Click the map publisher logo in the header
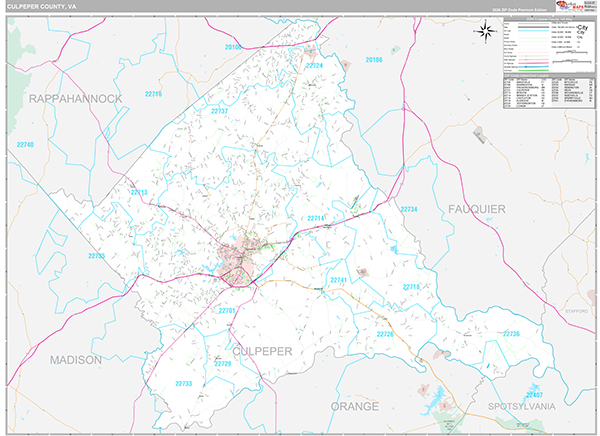600x436 pixels. coord(575,6)
